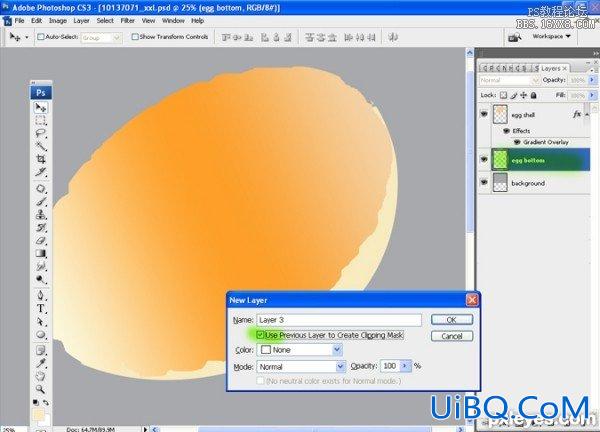
Task: Reset default foreground and background colors
Action: click(36, 402)
